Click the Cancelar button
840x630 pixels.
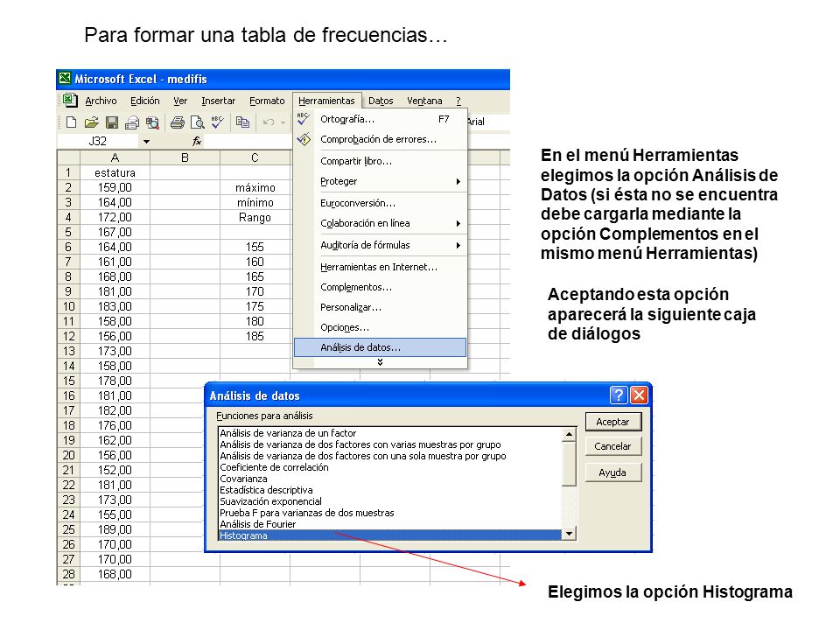click(x=612, y=446)
